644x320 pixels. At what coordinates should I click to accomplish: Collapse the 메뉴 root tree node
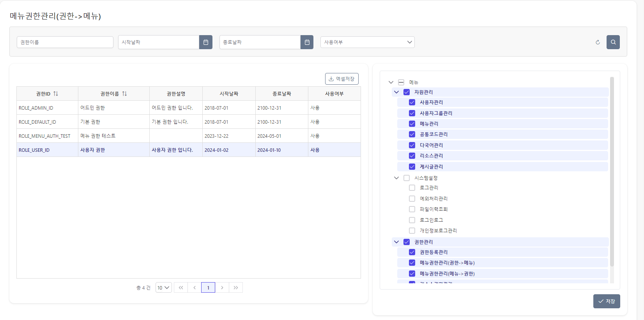click(391, 82)
